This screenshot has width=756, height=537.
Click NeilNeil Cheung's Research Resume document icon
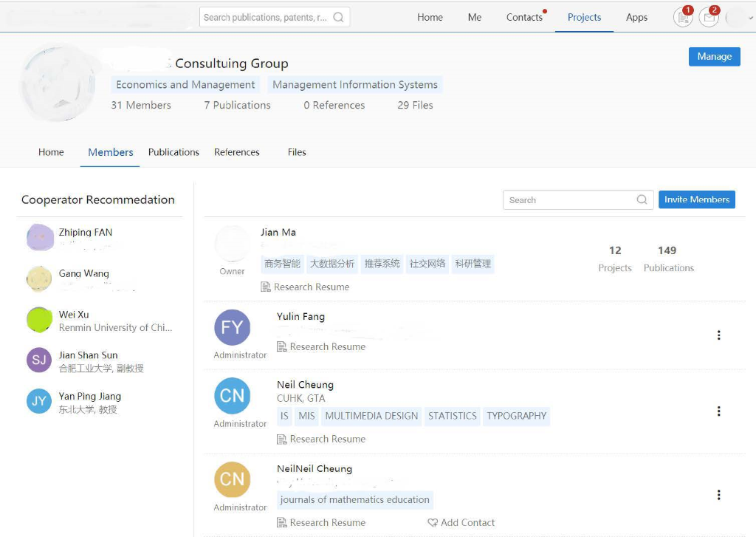point(281,522)
